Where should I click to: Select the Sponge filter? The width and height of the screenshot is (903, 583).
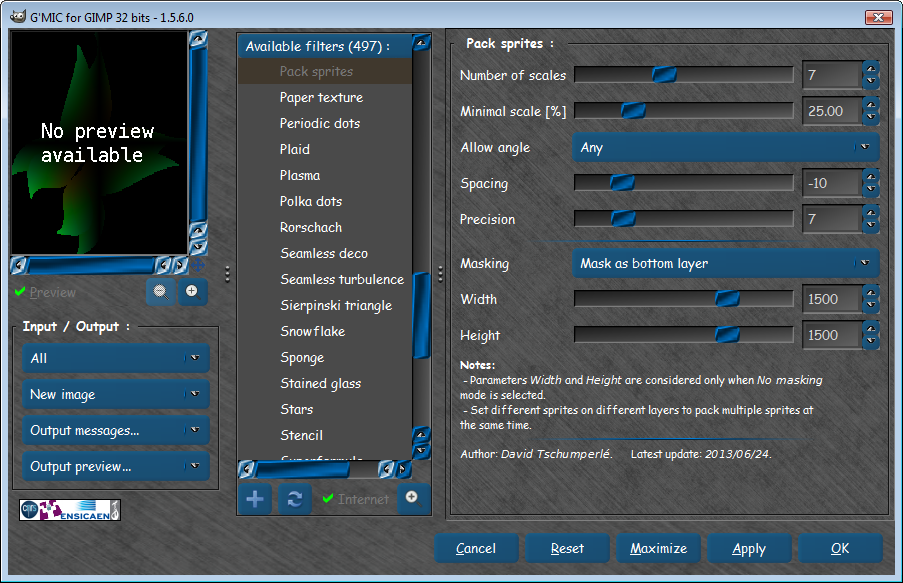pos(325,357)
